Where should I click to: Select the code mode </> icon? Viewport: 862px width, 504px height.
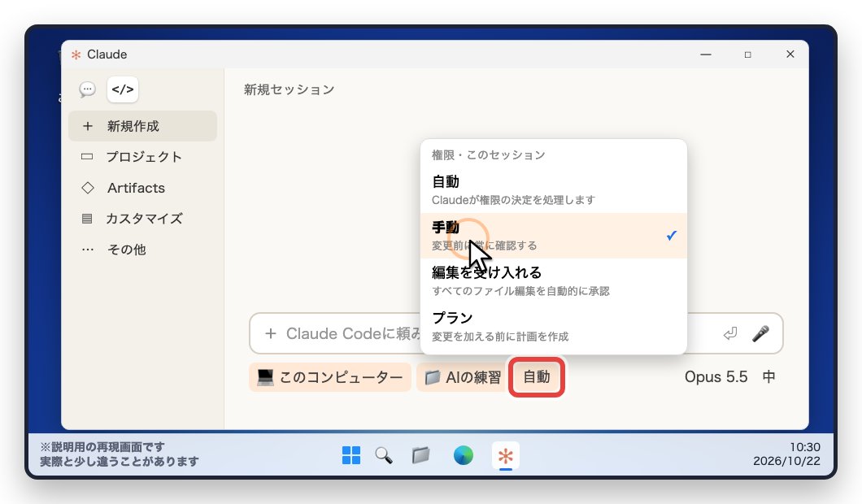click(x=123, y=89)
